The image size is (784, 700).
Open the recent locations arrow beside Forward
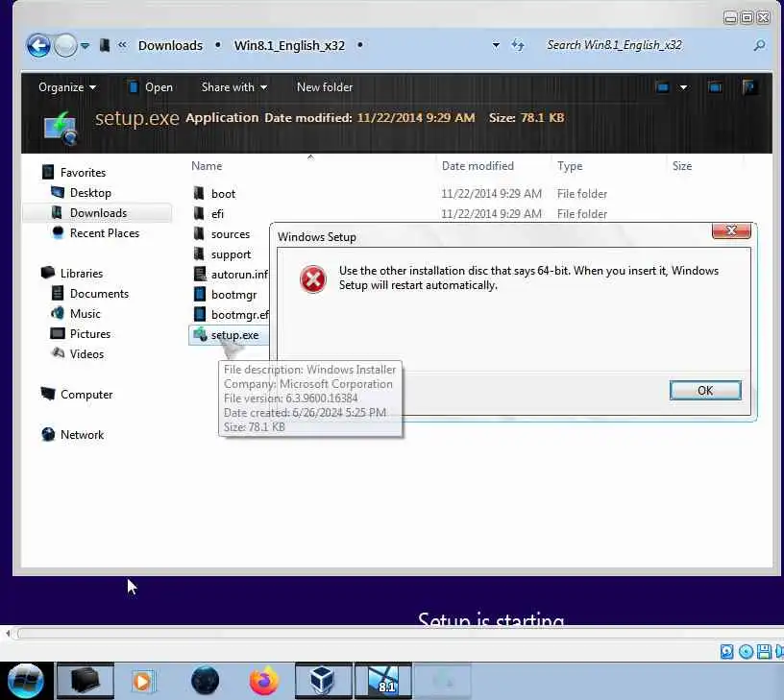(x=85, y=46)
